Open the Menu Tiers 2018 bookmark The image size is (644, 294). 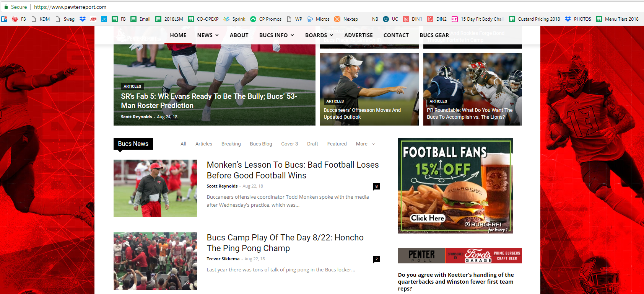pyautogui.click(x=617, y=19)
